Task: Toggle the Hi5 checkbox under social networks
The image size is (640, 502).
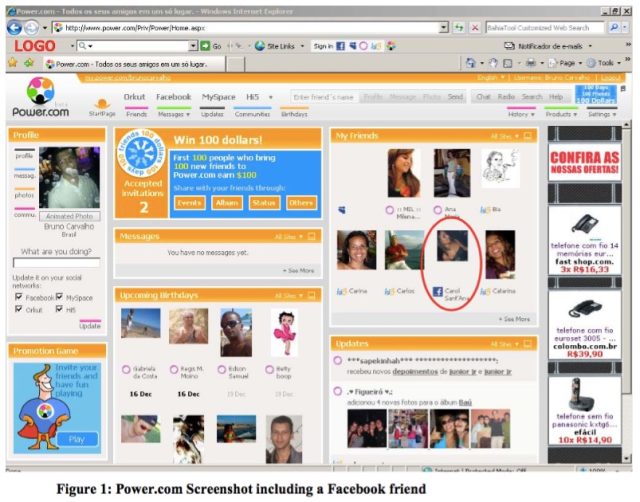Action: (x=59, y=309)
